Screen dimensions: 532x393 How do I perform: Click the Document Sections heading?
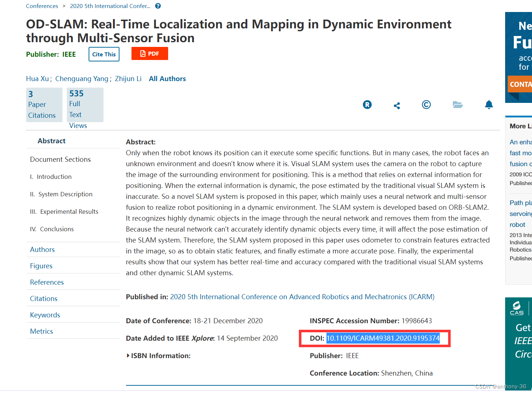click(x=60, y=159)
